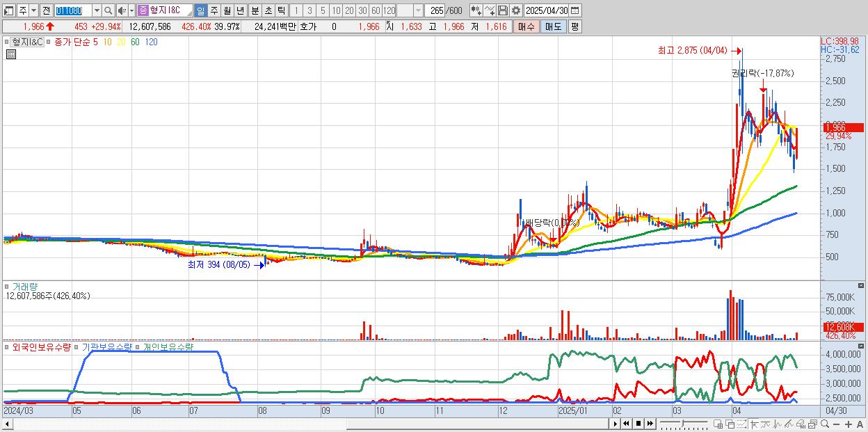This screenshot has width=868, height=432.
Task: Click the 매수 buy button
Action: (527, 26)
